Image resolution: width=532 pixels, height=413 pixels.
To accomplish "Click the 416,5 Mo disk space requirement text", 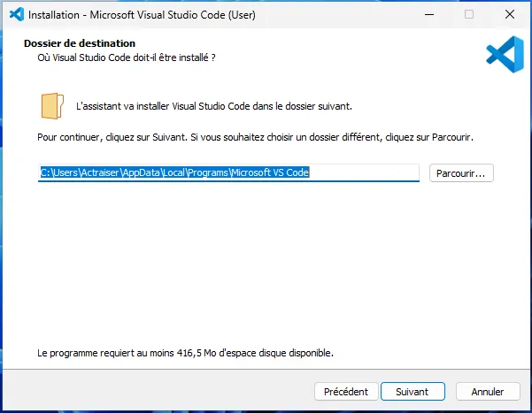I will tap(186, 353).
